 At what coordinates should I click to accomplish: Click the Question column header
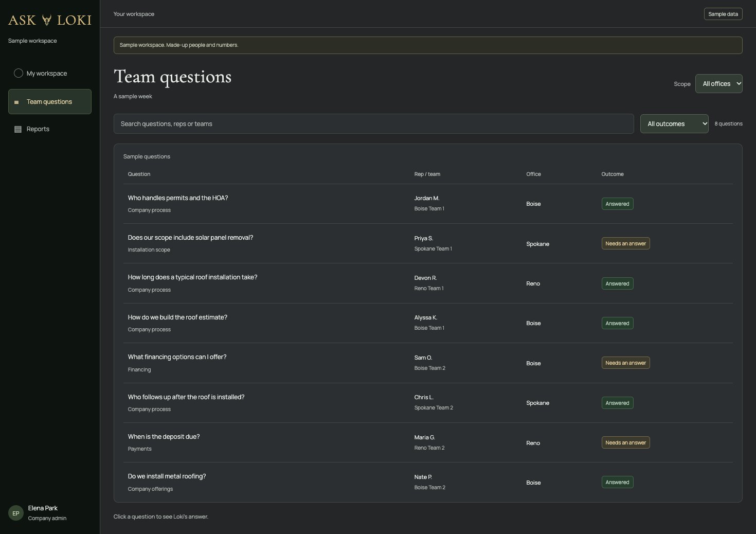pos(139,174)
